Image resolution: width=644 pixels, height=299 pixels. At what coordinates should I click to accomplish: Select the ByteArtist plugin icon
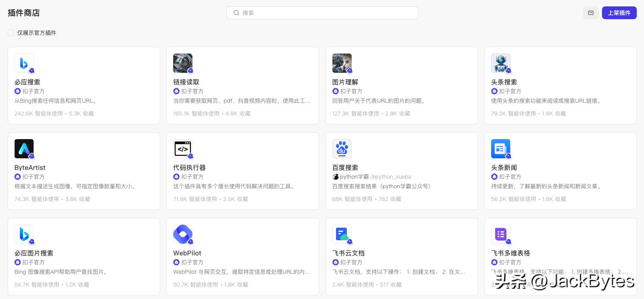pos(24,149)
